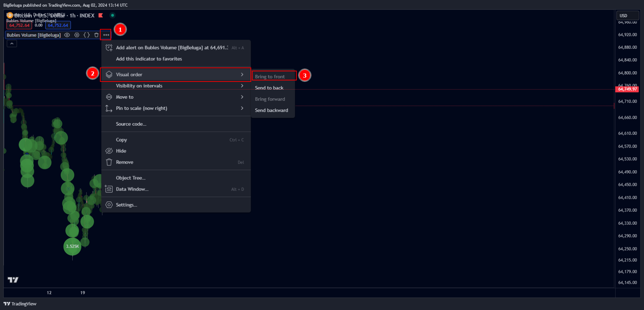Click the USD currency button
644x310 pixels.
pyautogui.click(x=627, y=15)
